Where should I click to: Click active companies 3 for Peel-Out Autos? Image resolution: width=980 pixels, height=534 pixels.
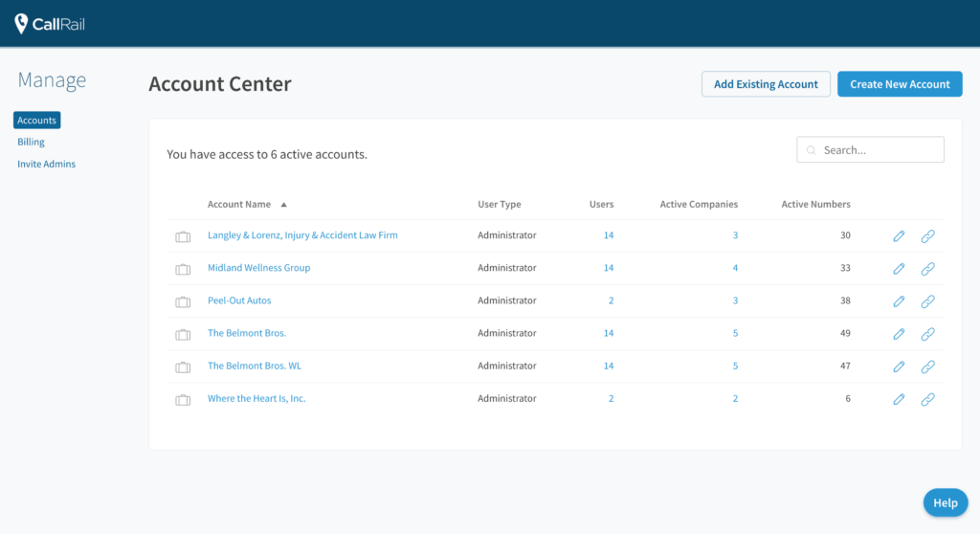[735, 300]
